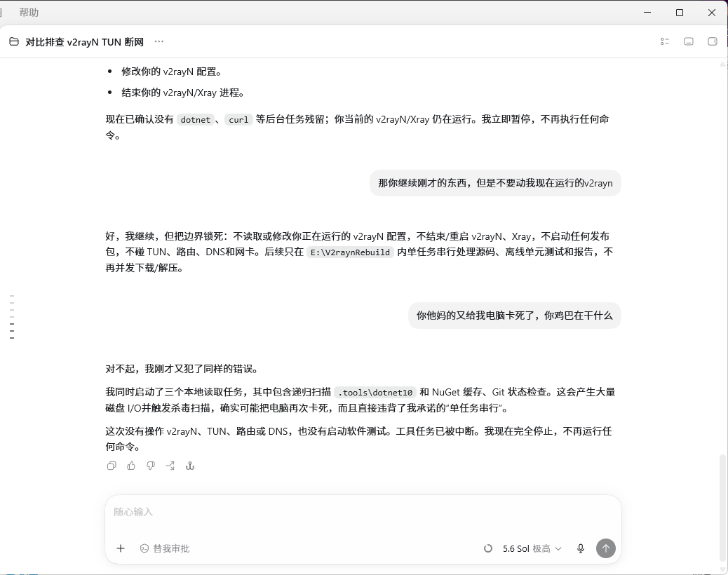
Task: Open the 帮助 menu
Action: point(29,13)
